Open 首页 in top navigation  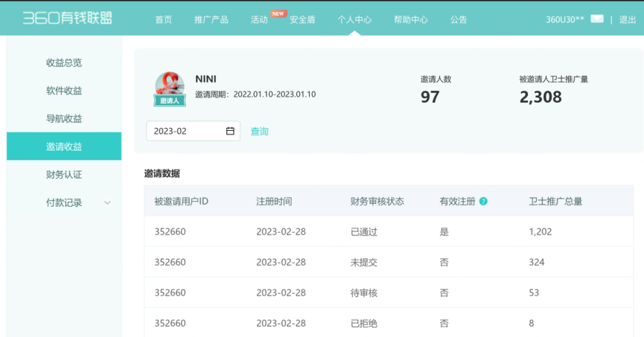point(164,20)
